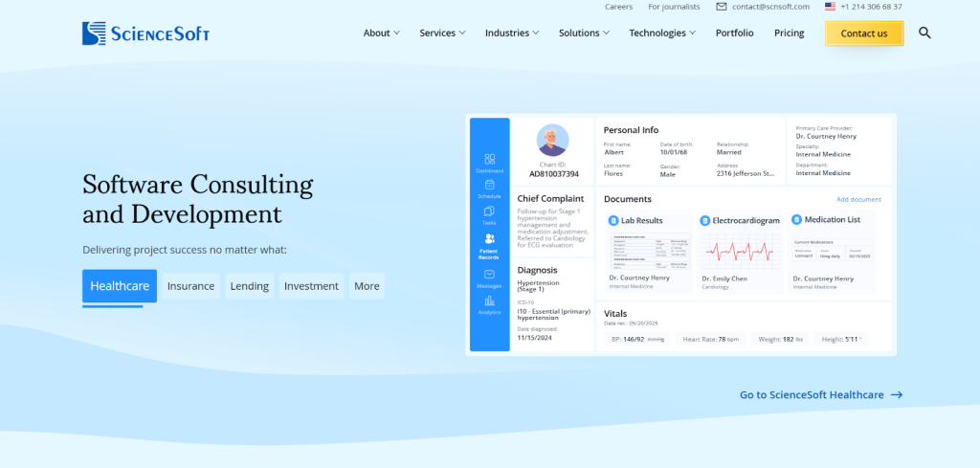Click the chart ID AD810037394

click(554, 174)
